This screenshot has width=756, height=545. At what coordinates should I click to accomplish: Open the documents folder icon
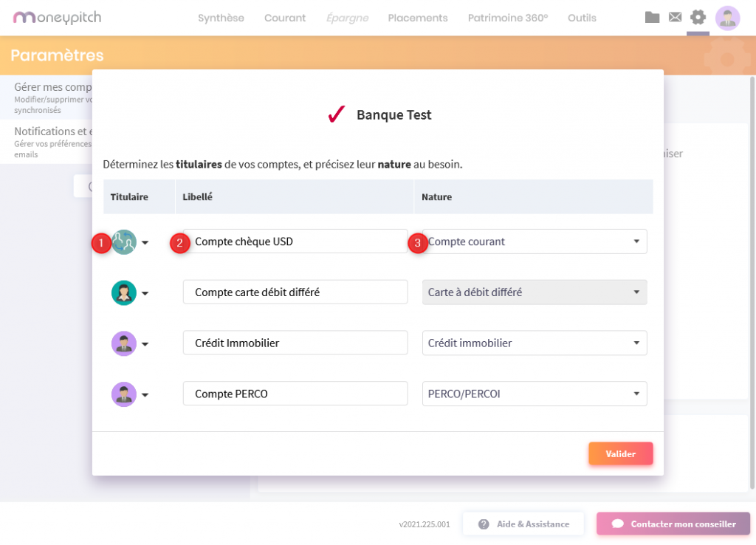652,17
